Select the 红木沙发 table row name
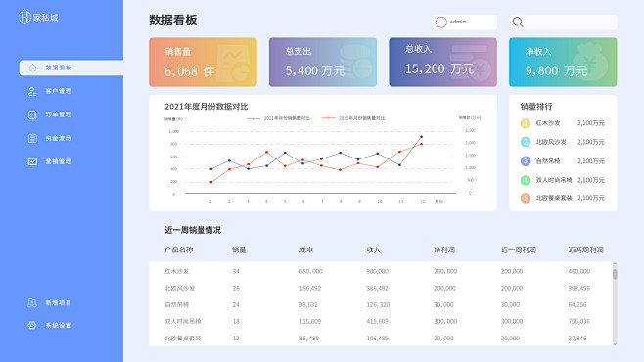This screenshot has width=644, height=362. click(176, 271)
